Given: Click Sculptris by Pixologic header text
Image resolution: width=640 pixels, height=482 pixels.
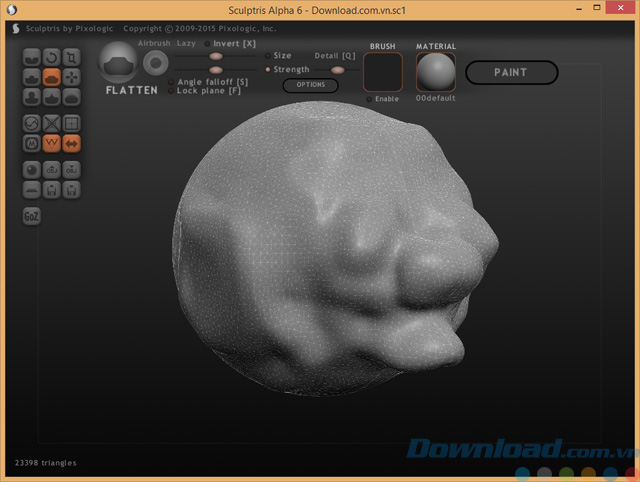Looking at the screenshot, I should 69,29.
